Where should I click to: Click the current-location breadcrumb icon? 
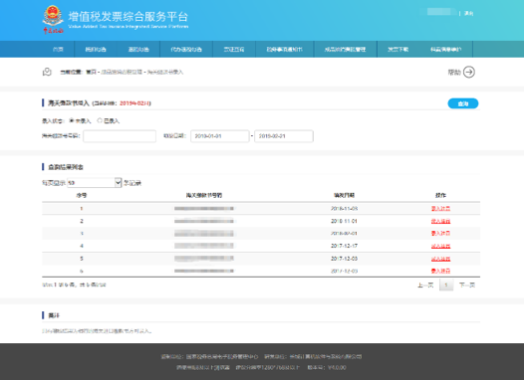tap(47, 72)
